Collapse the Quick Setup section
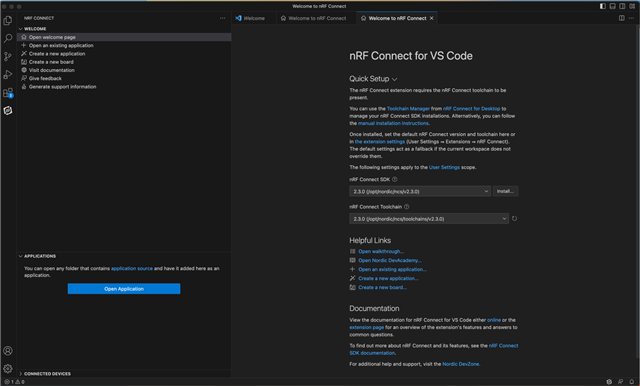Screen dimensions: 640x386 click(373, 79)
